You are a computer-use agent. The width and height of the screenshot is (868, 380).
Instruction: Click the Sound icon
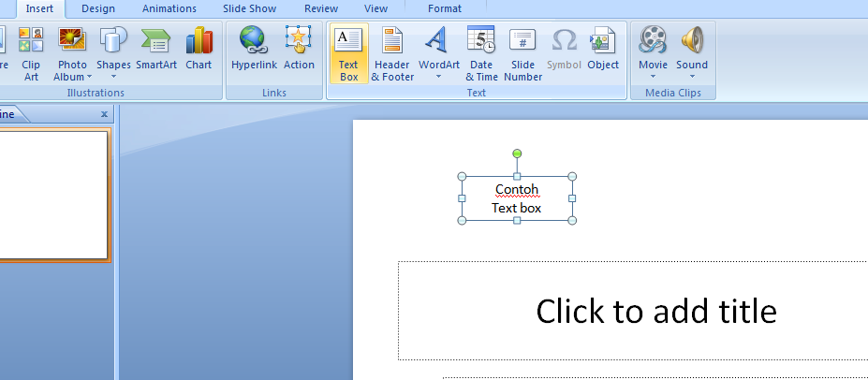point(692,39)
